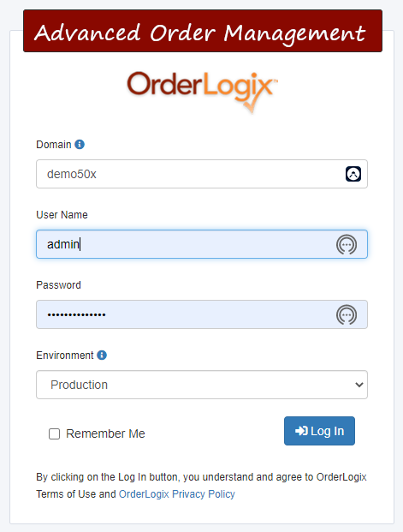Viewport: 403px width, 532px height.
Task: Open the OrderLogix Privacy Policy link
Action: (x=177, y=494)
